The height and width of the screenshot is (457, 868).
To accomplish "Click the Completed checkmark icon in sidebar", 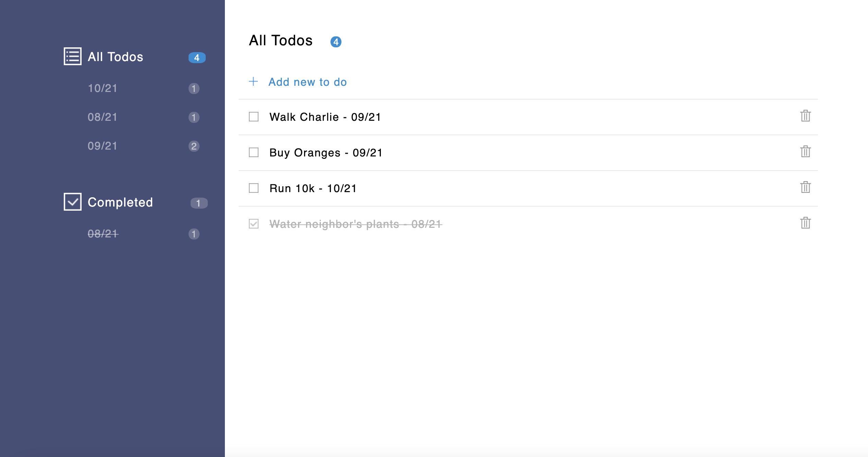I will [72, 202].
